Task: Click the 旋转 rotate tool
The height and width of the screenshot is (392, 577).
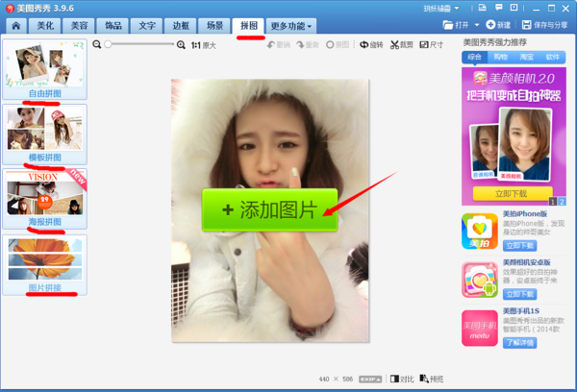Action: click(x=371, y=45)
